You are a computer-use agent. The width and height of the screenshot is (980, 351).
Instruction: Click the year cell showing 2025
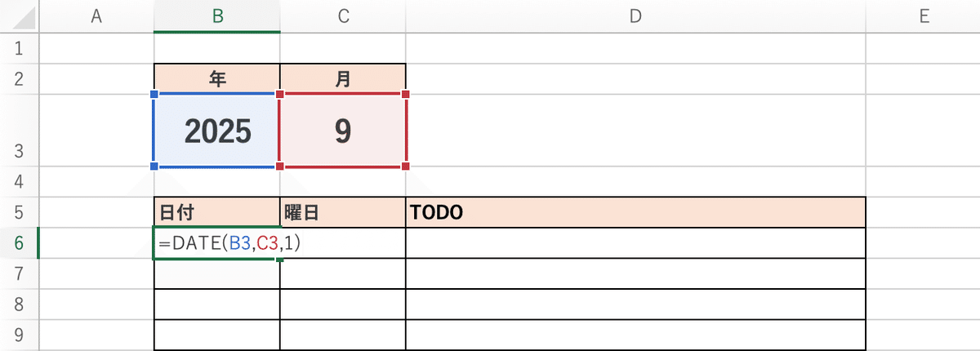point(216,131)
